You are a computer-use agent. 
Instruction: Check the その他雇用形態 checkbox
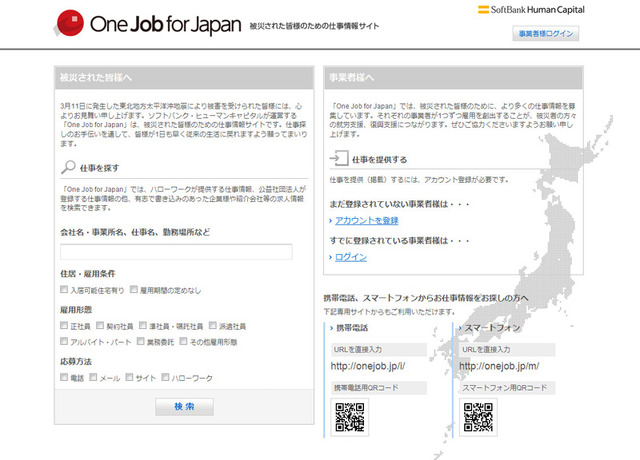tap(184, 341)
